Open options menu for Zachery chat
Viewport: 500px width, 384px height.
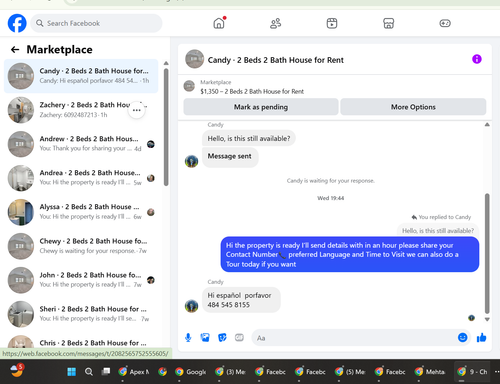tap(137, 110)
